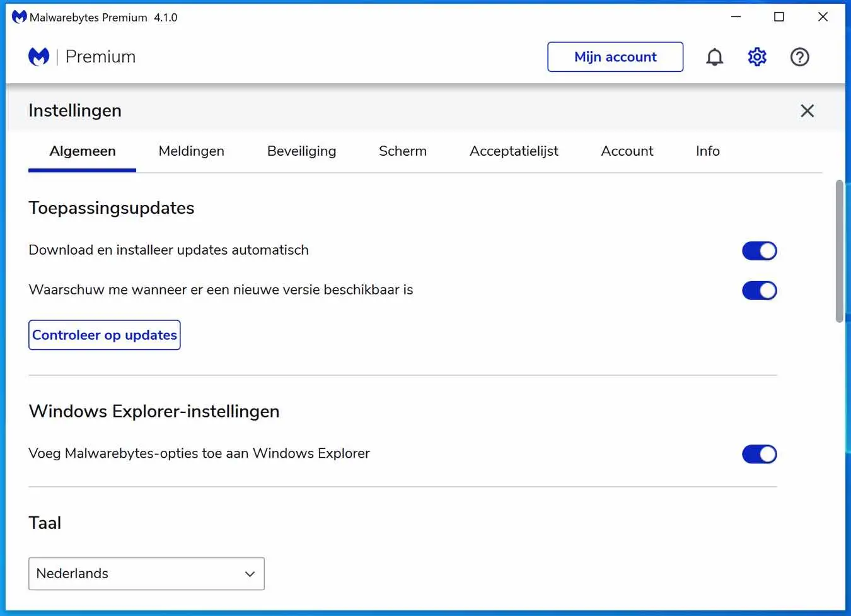Switch to the Meldingen tab

point(192,151)
